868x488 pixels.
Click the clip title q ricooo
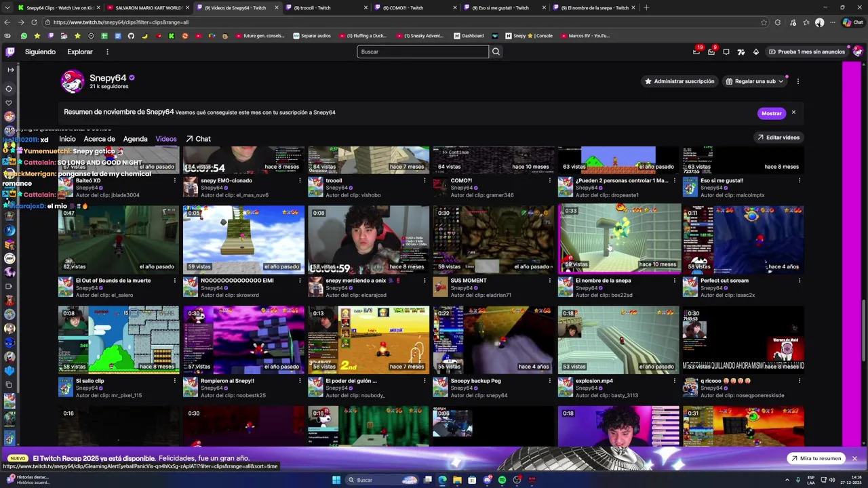726,381
